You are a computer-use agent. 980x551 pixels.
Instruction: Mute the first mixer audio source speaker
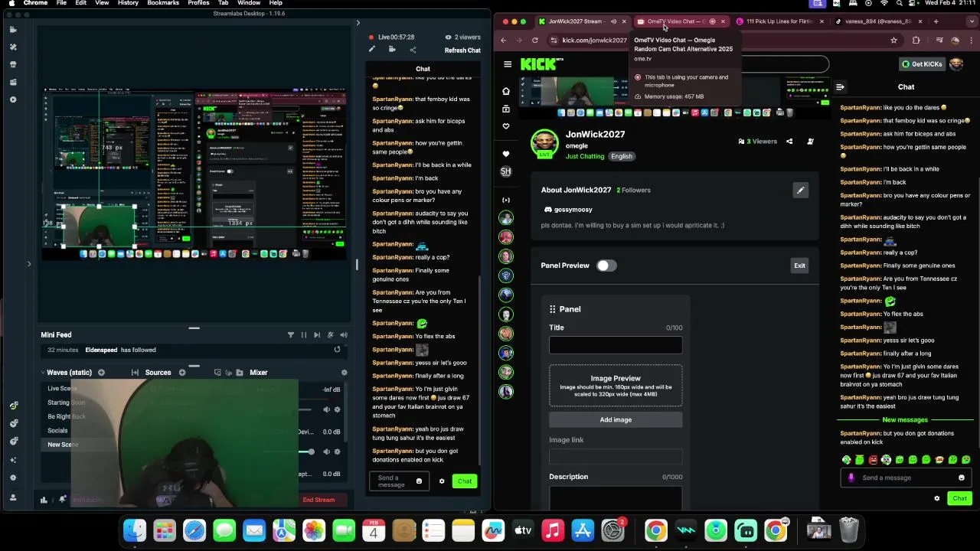[327, 409]
